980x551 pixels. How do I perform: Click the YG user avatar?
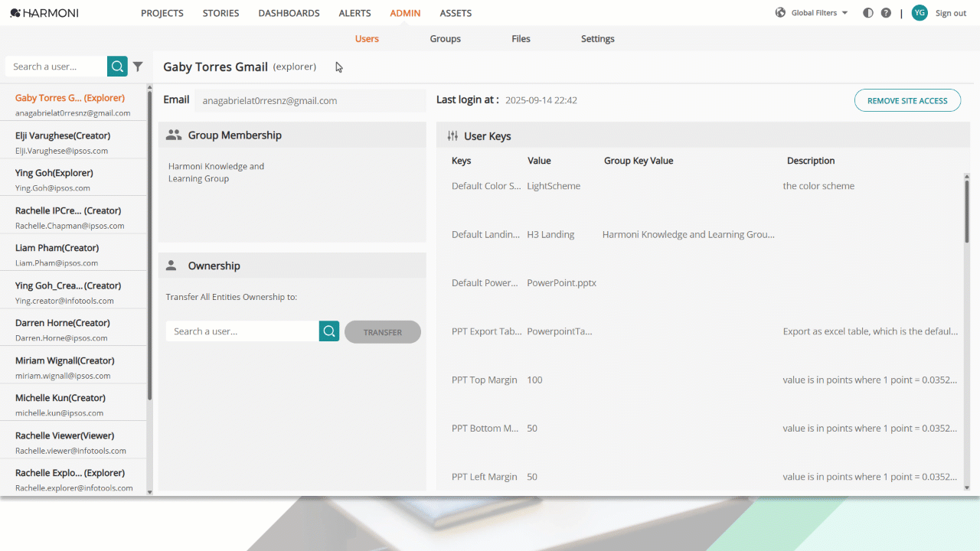[x=920, y=13]
